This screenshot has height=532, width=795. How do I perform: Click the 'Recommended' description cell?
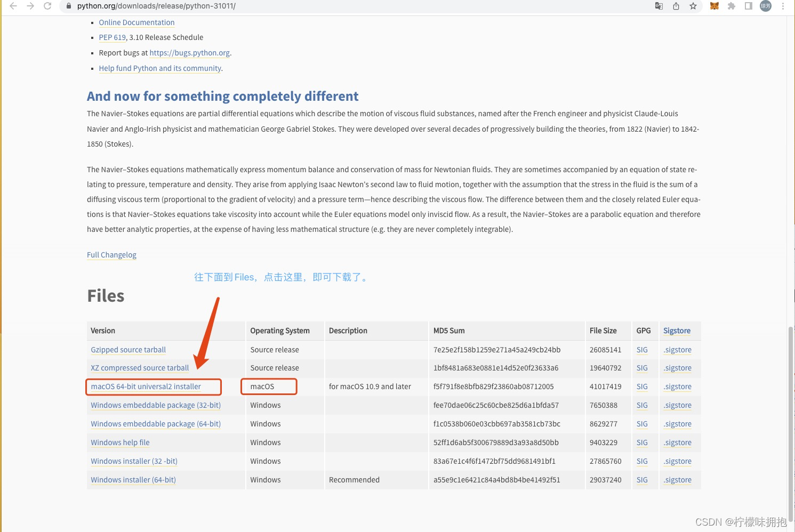354,480
